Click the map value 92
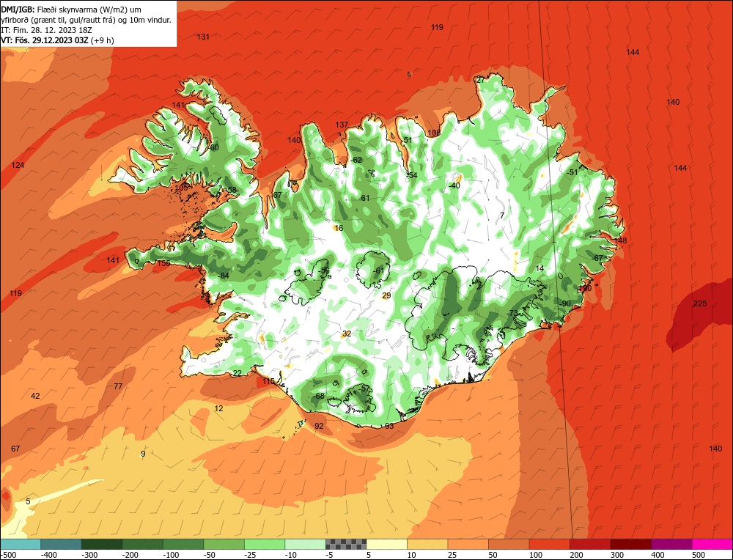The width and height of the screenshot is (733, 560). (319, 426)
